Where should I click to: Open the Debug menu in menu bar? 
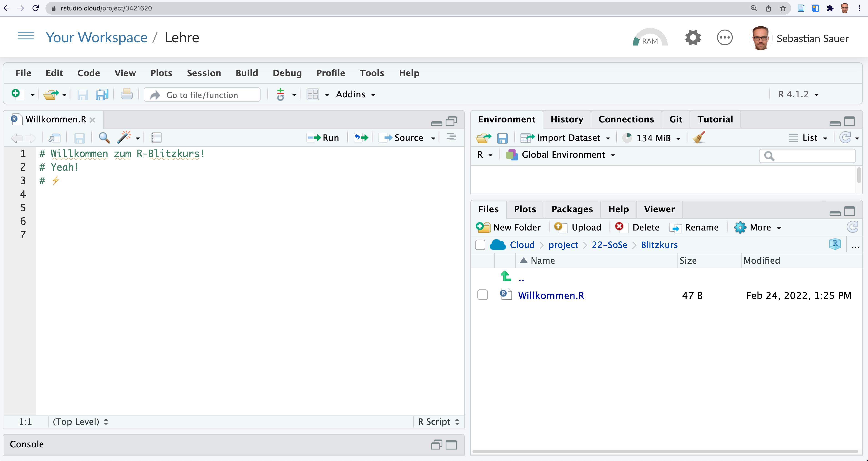tap(286, 73)
